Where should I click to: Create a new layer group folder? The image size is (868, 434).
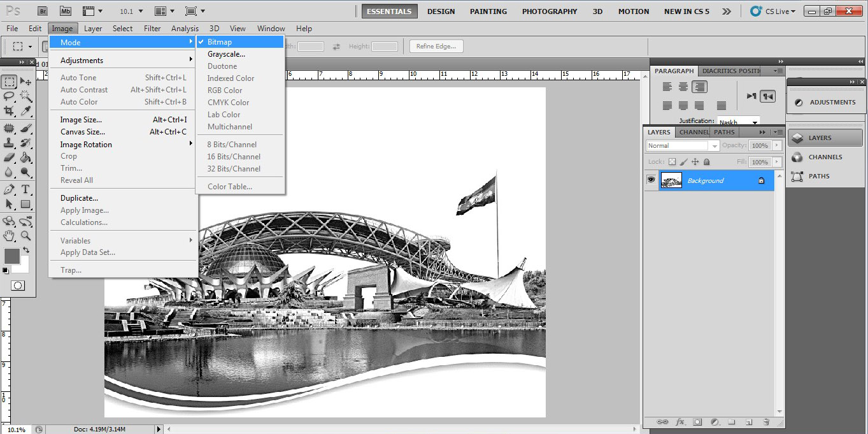[732, 422]
